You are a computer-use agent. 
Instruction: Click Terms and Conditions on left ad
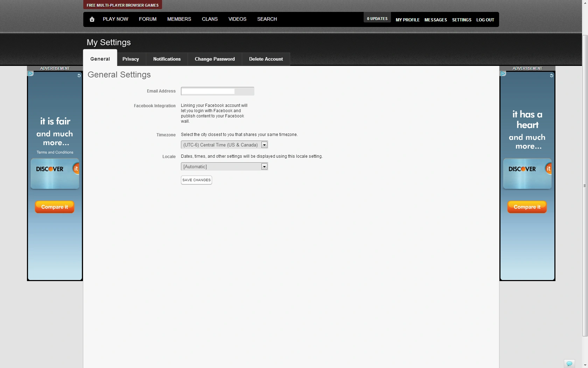point(55,152)
